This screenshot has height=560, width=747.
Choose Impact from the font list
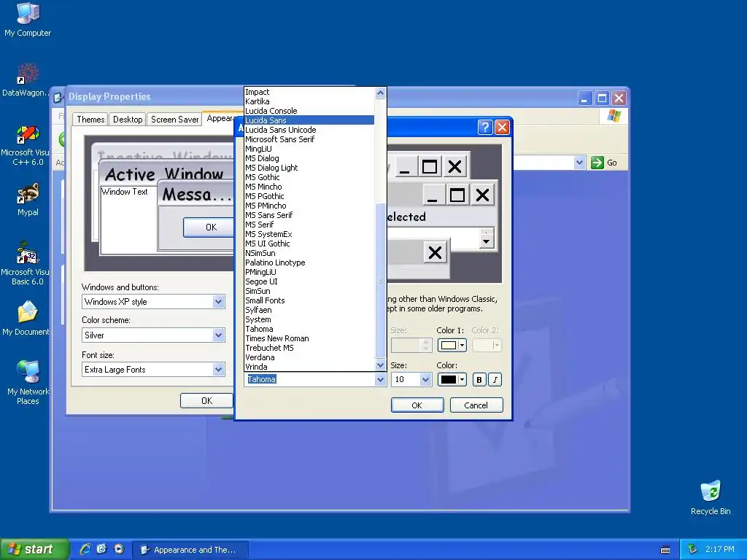pyautogui.click(x=309, y=92)
